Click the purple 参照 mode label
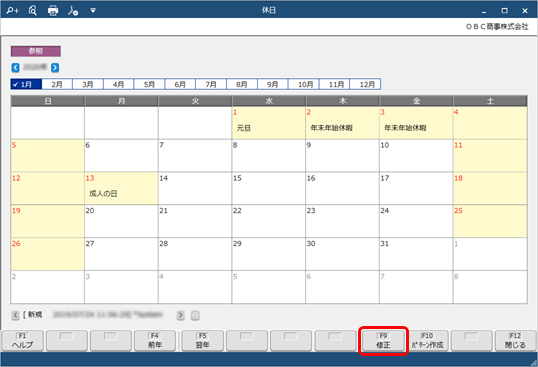Image resolution: width=538 pixels, height=367 pixels. pyautogui.click(x=36, y=51)
